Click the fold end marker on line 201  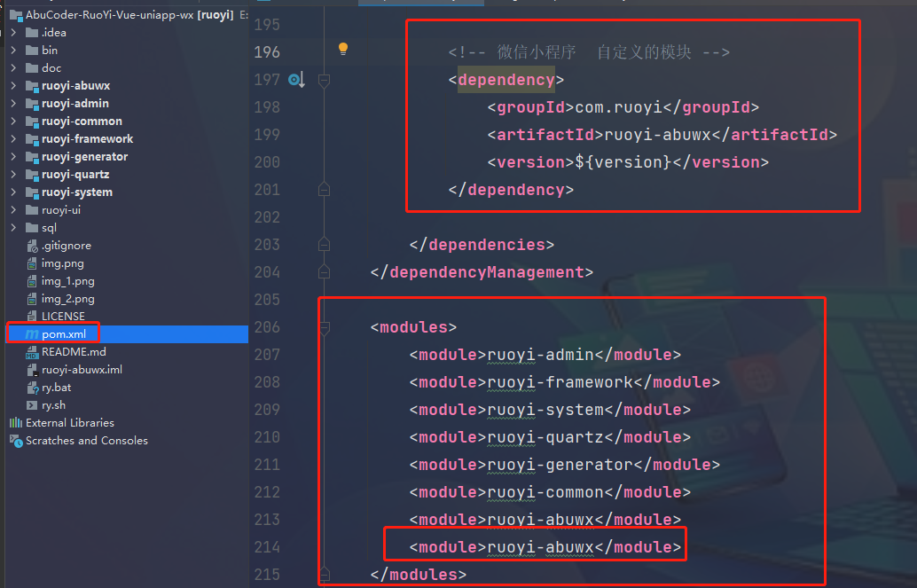coord(324,189)
